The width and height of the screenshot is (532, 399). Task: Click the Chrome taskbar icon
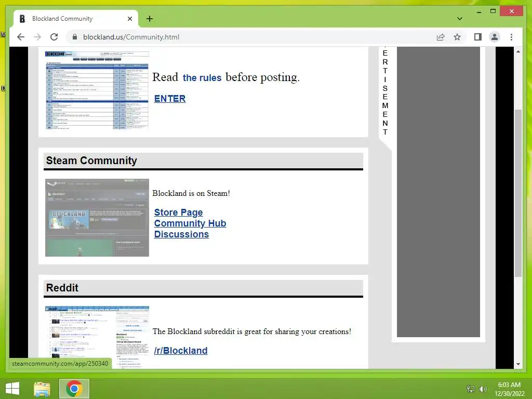(74, 389)
